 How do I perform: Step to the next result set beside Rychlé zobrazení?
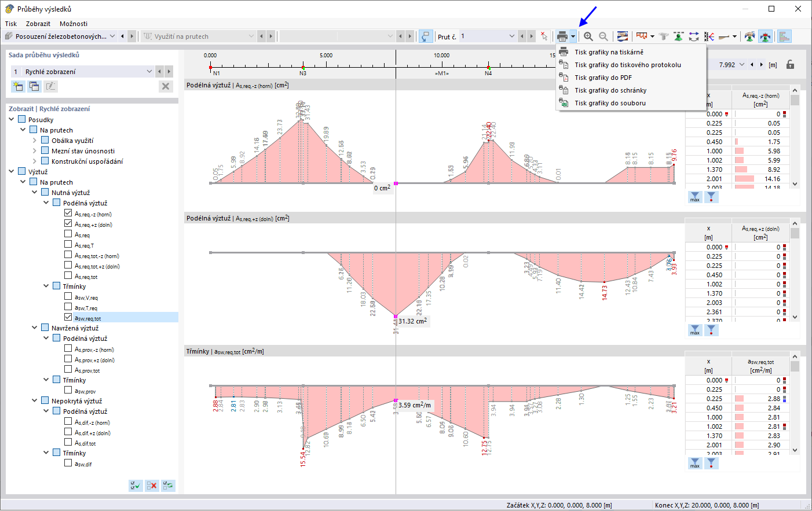169,71
